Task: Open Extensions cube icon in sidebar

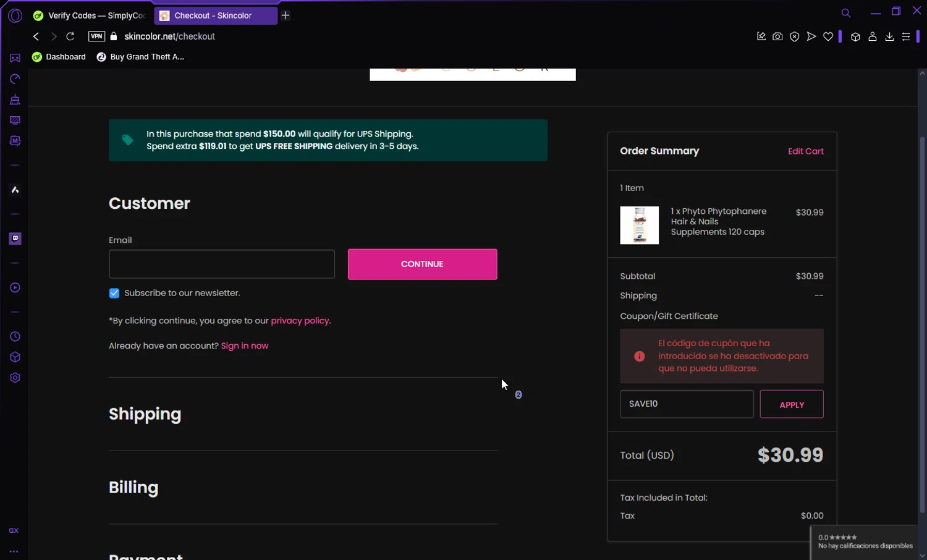Action: click(x=15, y=357)
